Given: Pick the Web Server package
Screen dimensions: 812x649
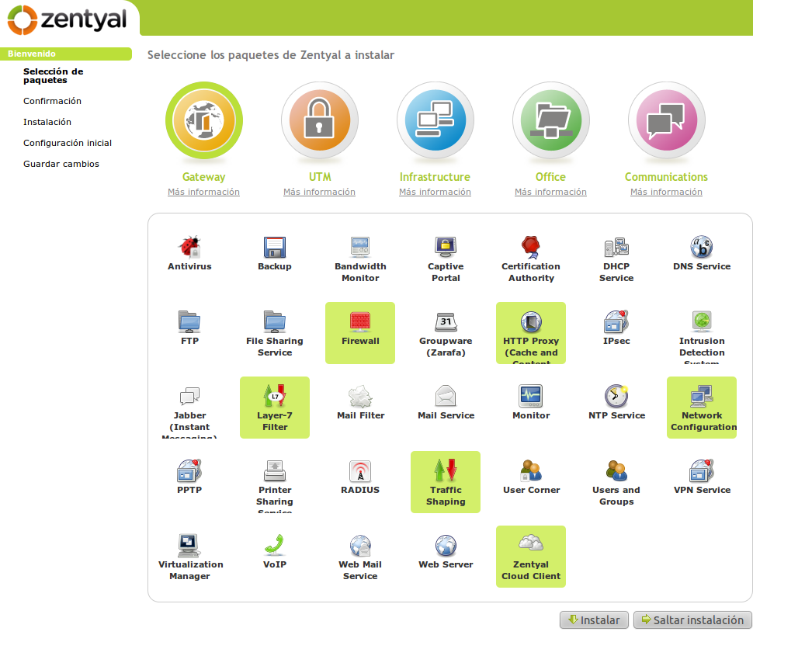Looking at the screenshot, I should tap(446, 557).
